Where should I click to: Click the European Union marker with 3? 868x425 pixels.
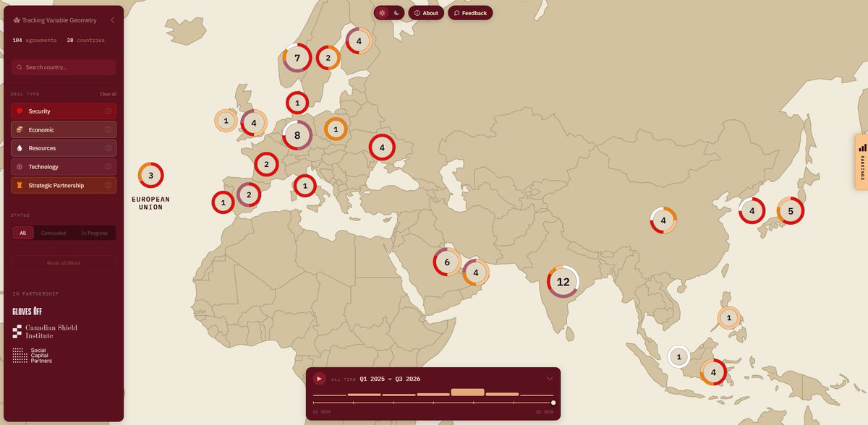[x=150, y=175]
